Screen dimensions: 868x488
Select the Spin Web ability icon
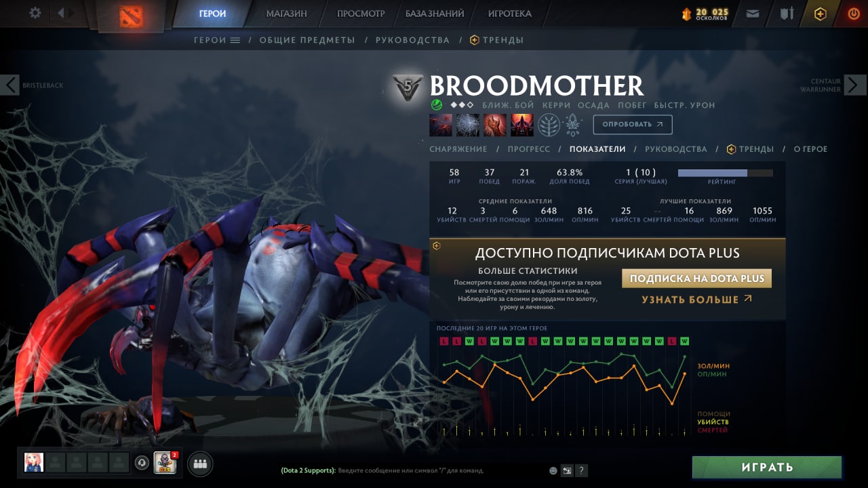tap(468, 125)
